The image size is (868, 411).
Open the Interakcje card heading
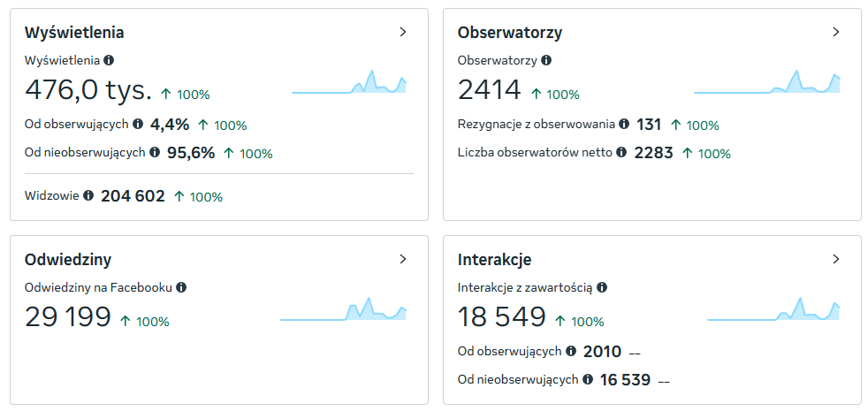(x=494, y=259)
